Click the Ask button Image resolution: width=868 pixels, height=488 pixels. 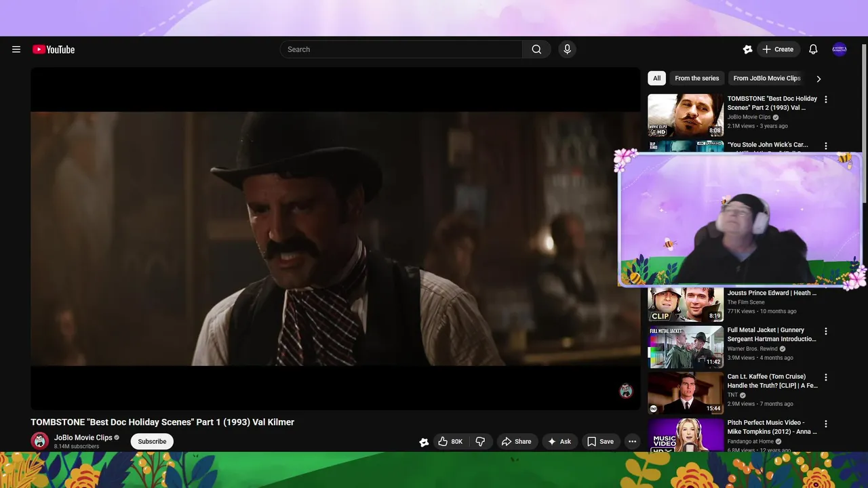click(559, 441)
